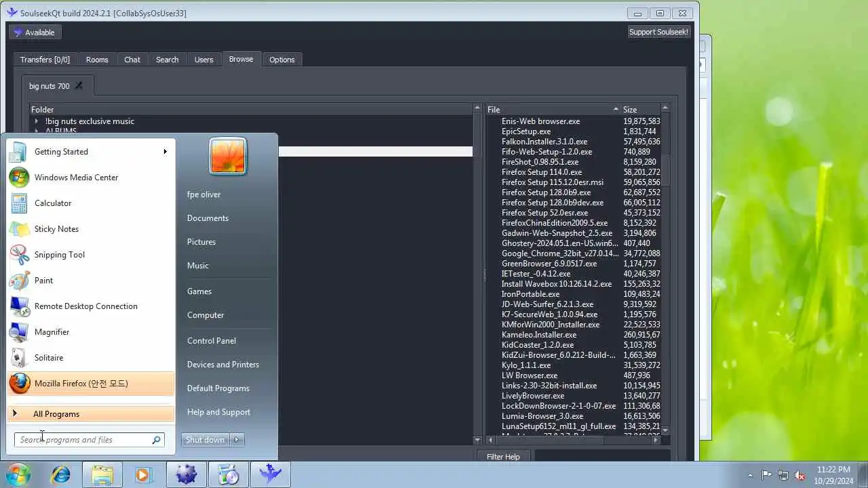This screenshot has height=488, width=868.
Task: Switch to Soulseek bird taskbar button
Action: pos(271,474)
